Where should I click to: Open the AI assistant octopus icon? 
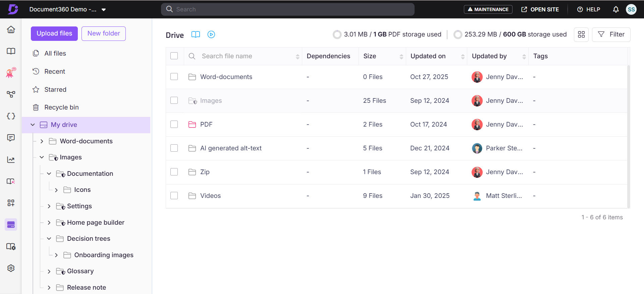(11, 73)
